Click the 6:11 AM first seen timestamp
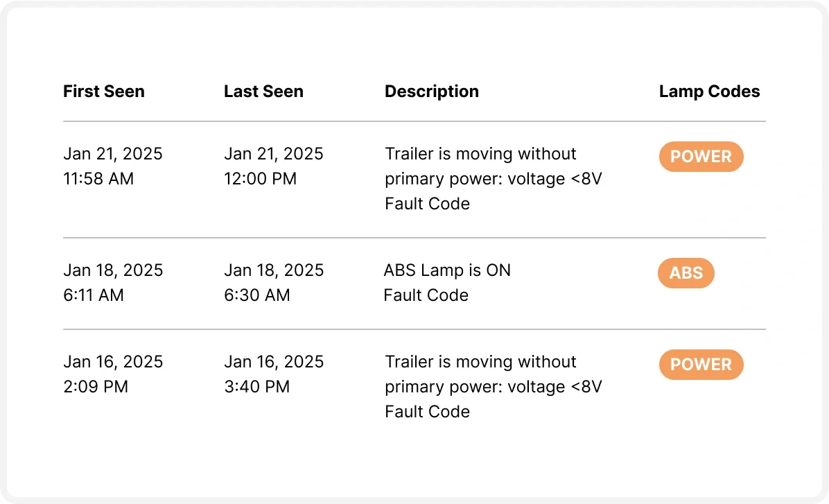 94,295
